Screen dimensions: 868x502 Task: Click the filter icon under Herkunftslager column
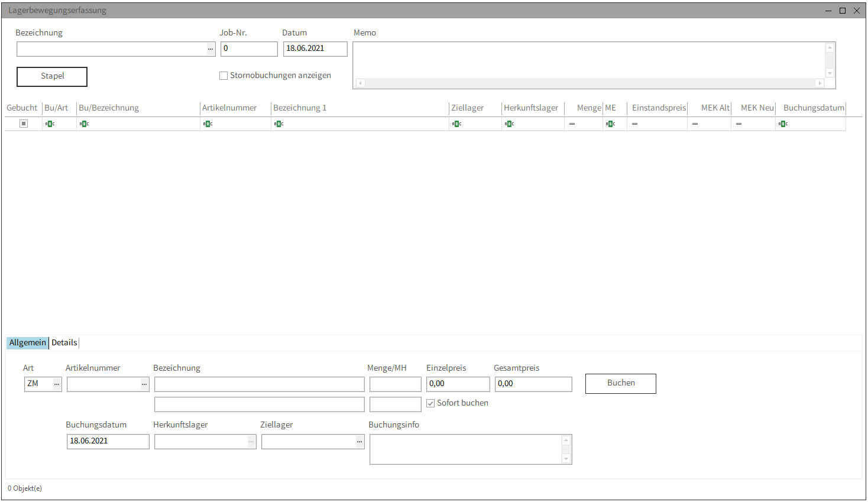point(509,124)
